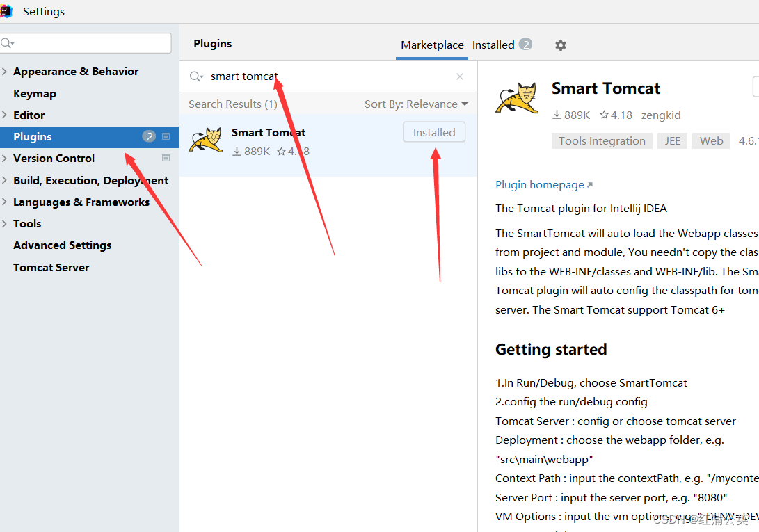The height and width of the screenshot is (532, 759).
Task: Click 'The Tomcat plugin for Intellij IDEA' text
Action: [x=581, y=209]
